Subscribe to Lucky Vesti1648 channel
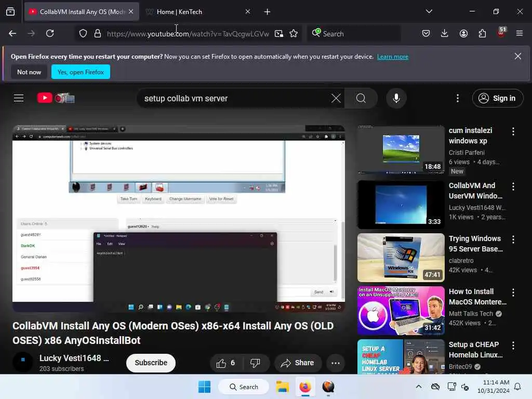 click(x=151, y=363)
